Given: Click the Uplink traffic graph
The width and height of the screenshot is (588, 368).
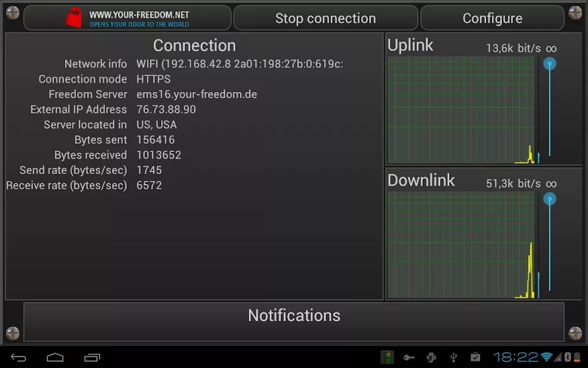Looking at the screenshot, I should (461, 110).
